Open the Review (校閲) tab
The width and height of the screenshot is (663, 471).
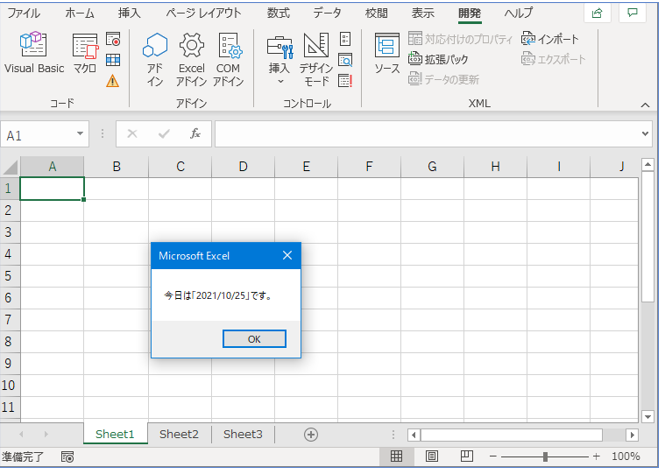[x=376, y=13]
